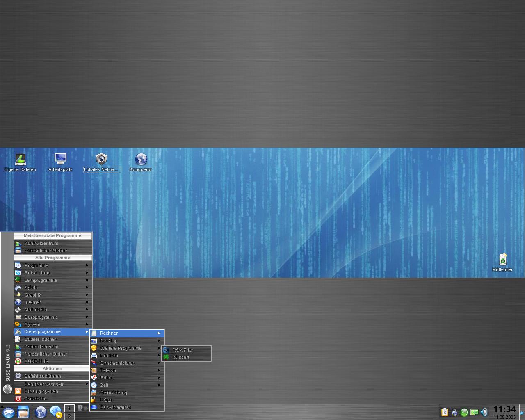Expand the Programme submenu arrow
This screenshot has width=525, height=420.
pos(87,265)
